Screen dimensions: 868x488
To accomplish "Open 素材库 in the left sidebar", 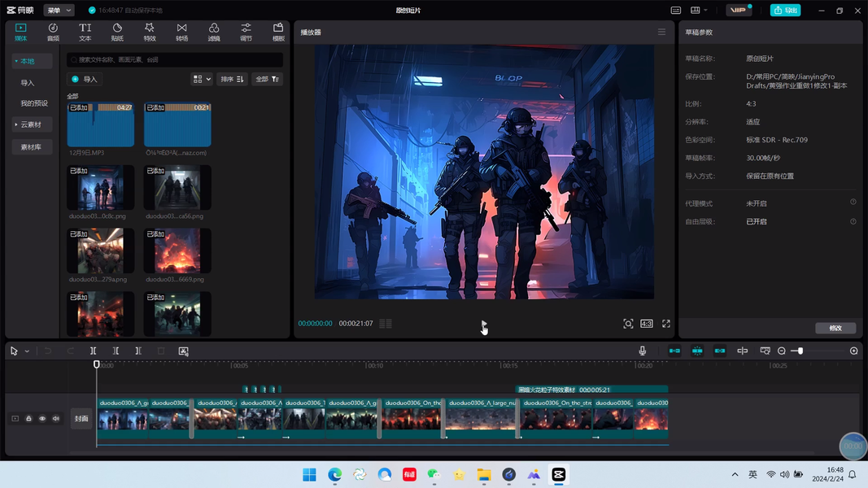I will [x=32, y=146].
